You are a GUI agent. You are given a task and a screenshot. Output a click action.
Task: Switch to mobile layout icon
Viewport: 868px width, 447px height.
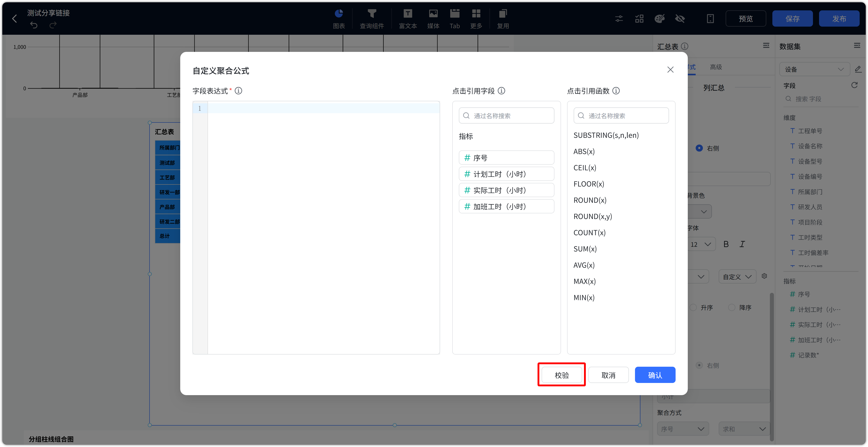[710, 18]
